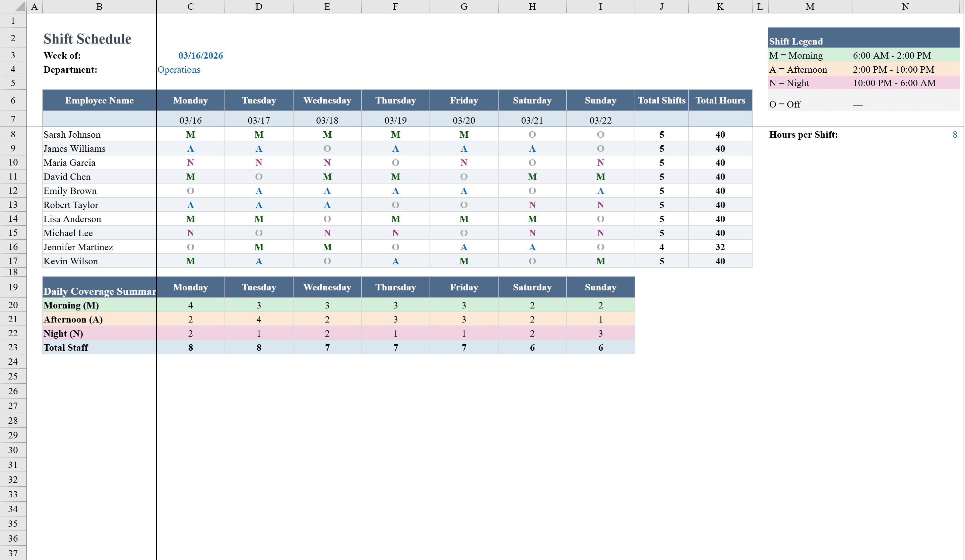Select Maria Garcia's Monday night shift cell
Screen dimensions: 965x560
tap(190, 162)
